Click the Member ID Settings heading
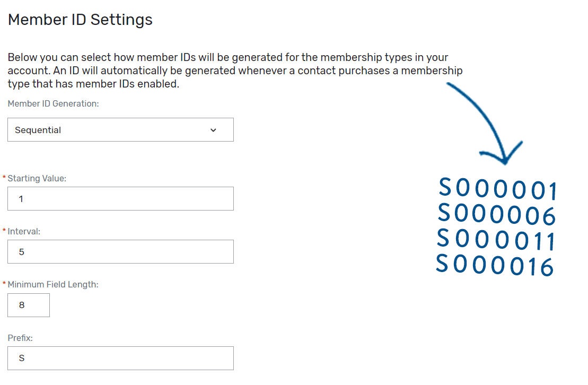This screenshot has height=385, width=588. (80, 19)
